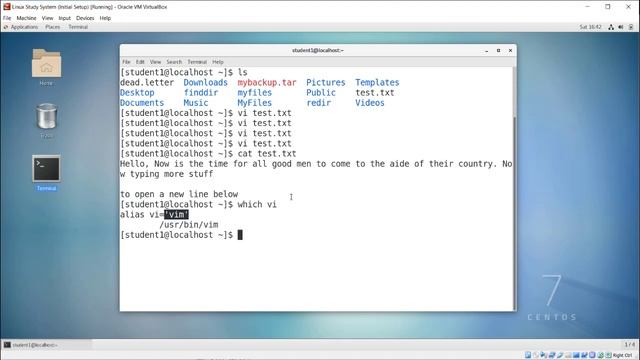Open the VirtualBox Devices menu
The width and height of the screenshot is (640, 360).
[x=85, y=18]
